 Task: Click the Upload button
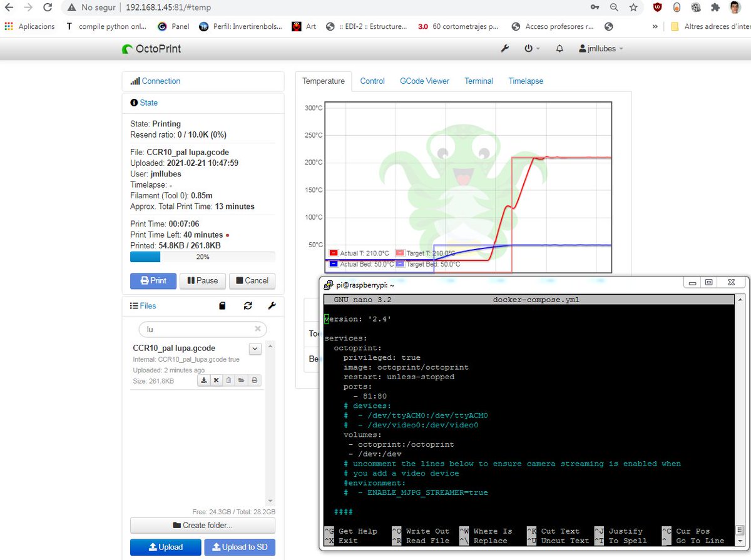pos(166,547)
